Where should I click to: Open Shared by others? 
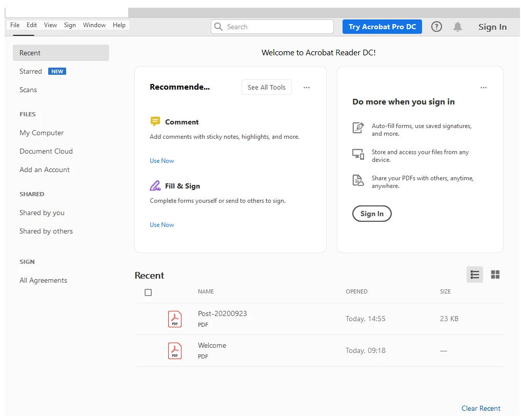46,231
